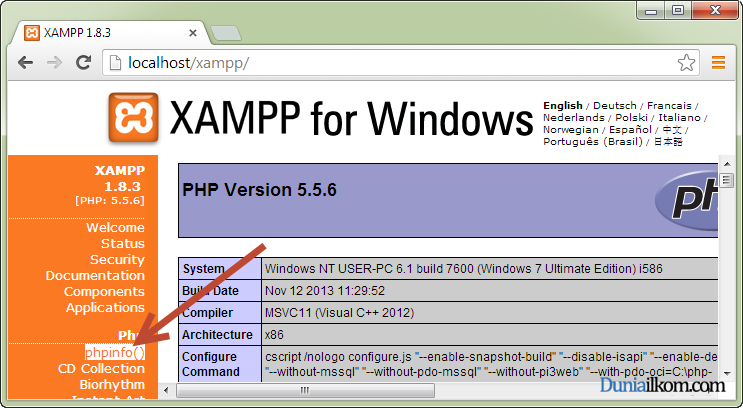The height and width of the screenshot is (408, 743).
Task: Switch language to Português (Brasil)
Action: [593, 142]
